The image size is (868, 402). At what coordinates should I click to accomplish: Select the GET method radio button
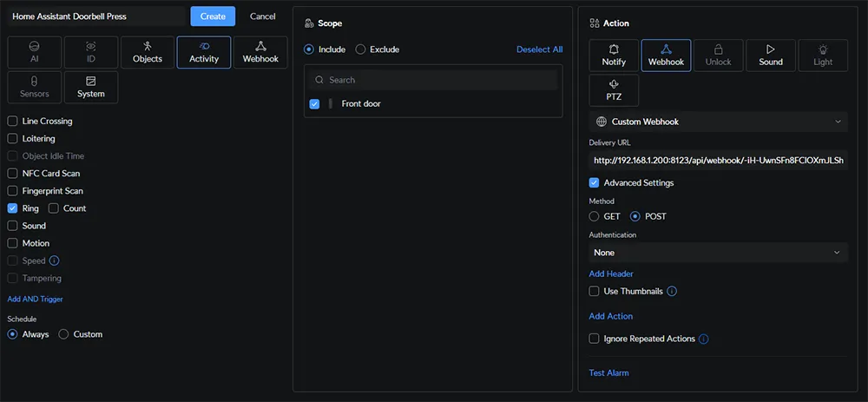coord(595,216)
